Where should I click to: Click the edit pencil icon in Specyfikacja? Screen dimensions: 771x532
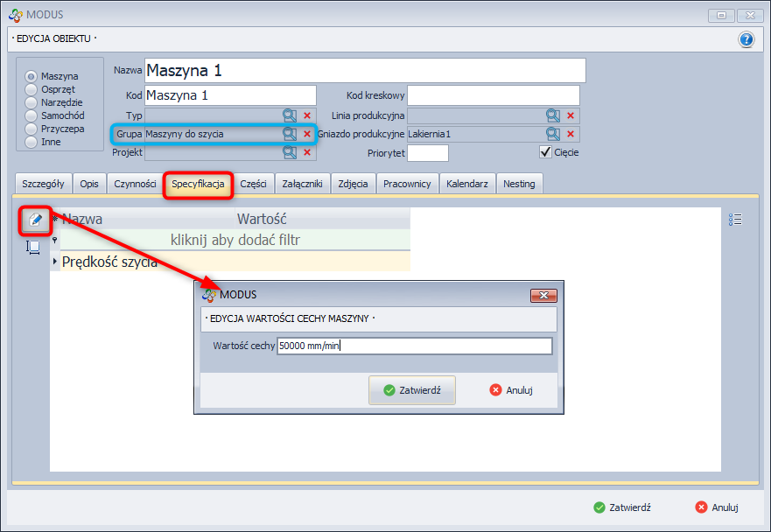click(x=35, y=220)
